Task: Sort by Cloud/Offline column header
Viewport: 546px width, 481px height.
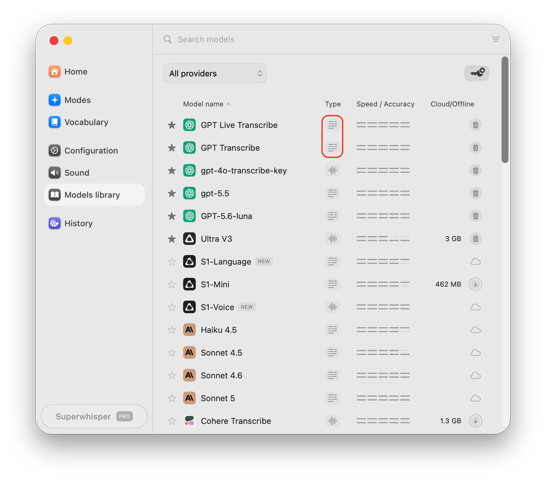Action: (x=452, y=104)
